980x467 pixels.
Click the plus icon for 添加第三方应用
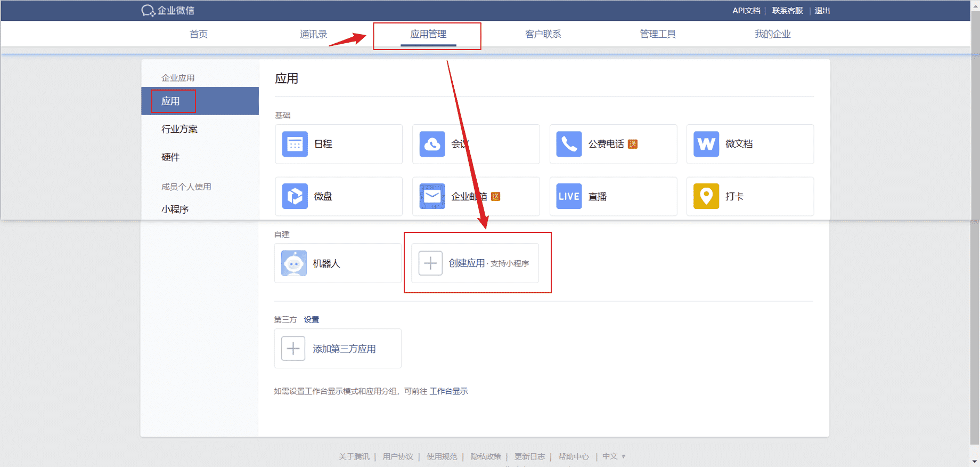[x=293, y=349]
